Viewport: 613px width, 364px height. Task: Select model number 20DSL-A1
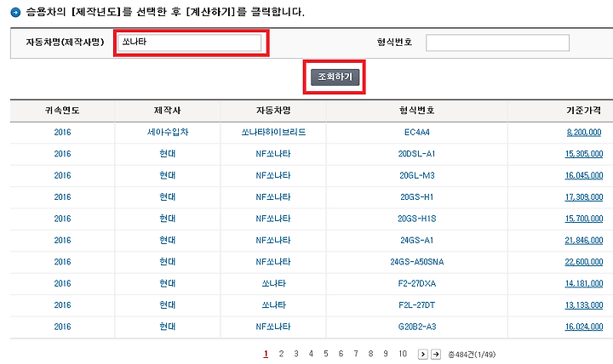tap(416, 154)
